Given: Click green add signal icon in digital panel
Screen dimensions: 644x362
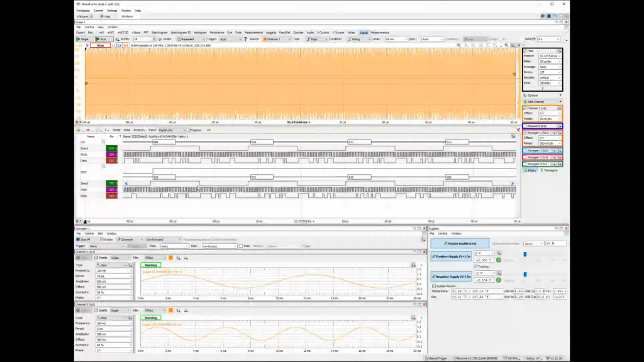Looking at the screenshot, I should pos(79,130).
